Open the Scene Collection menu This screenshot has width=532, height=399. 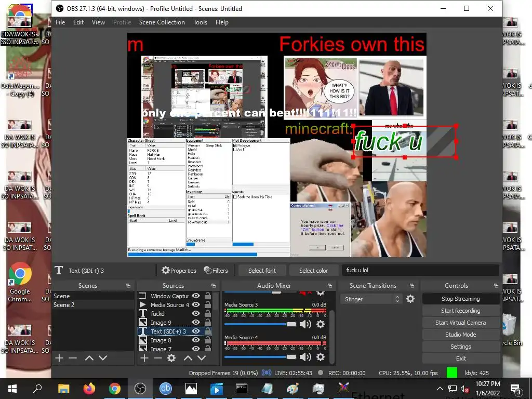coord(162,22)
